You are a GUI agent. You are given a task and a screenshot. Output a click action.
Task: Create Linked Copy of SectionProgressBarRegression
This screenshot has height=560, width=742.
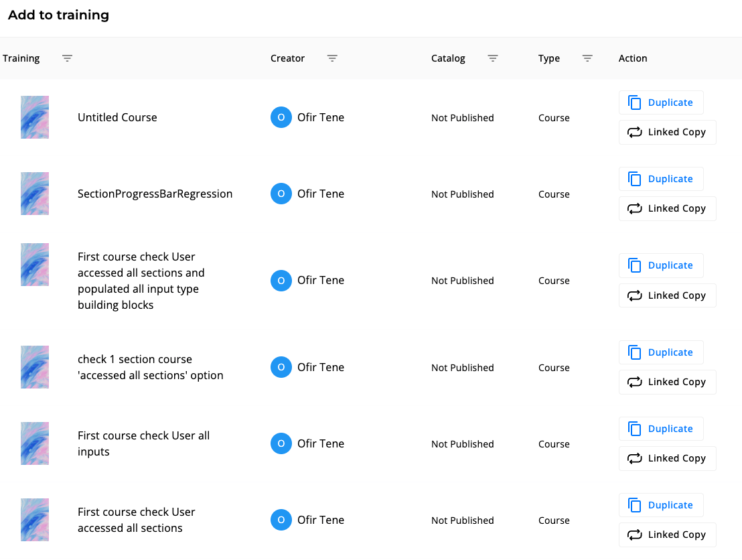tap(667, 208)
